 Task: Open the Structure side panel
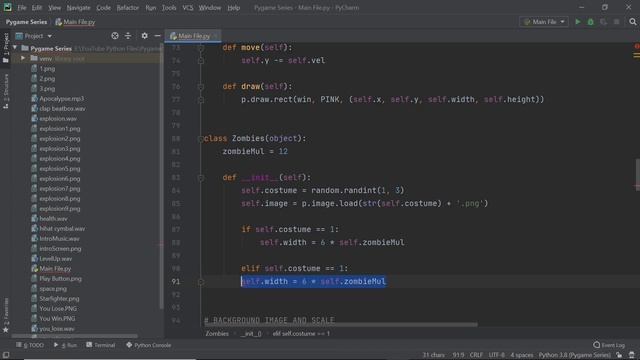pyautogui.click(x=6, y=91)
